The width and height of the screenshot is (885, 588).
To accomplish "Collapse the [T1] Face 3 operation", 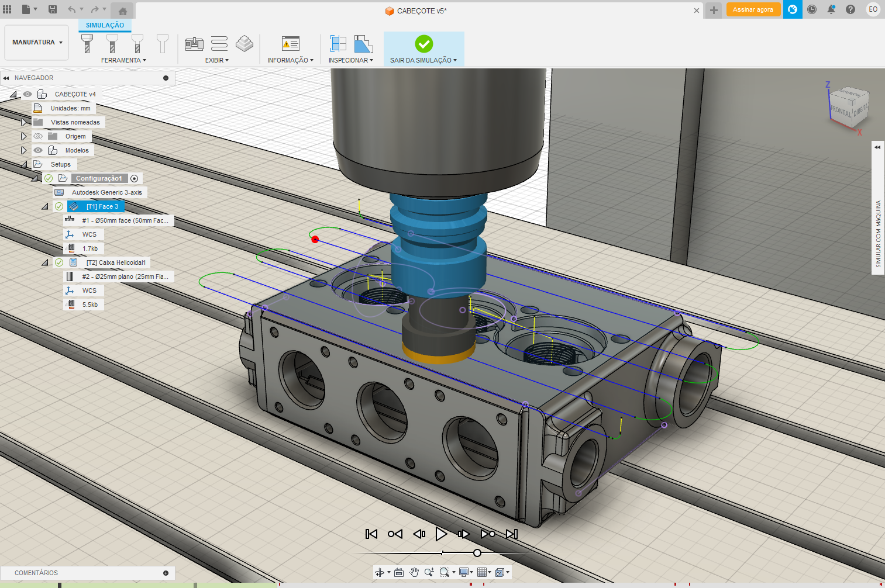I will pos(45,206).
